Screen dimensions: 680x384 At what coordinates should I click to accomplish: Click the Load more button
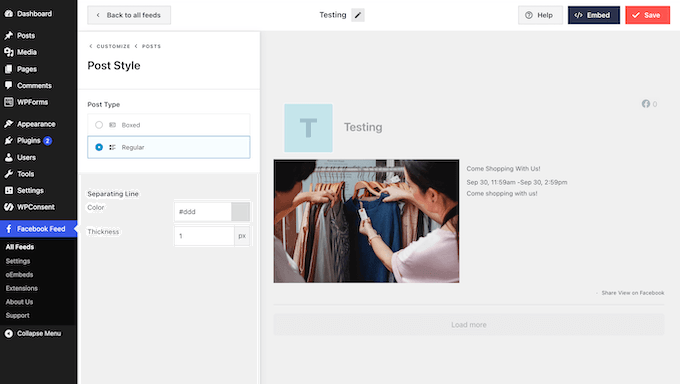(x=468, y=325)
